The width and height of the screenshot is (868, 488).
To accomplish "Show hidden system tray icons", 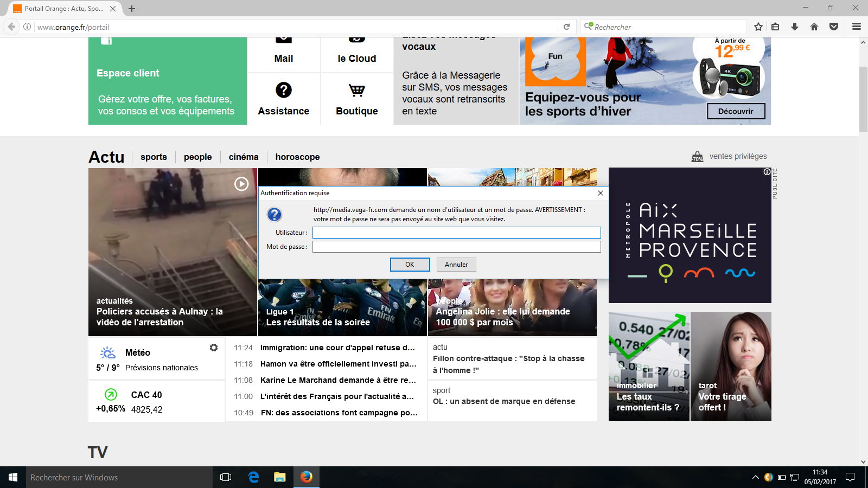I will pos(755,477).
